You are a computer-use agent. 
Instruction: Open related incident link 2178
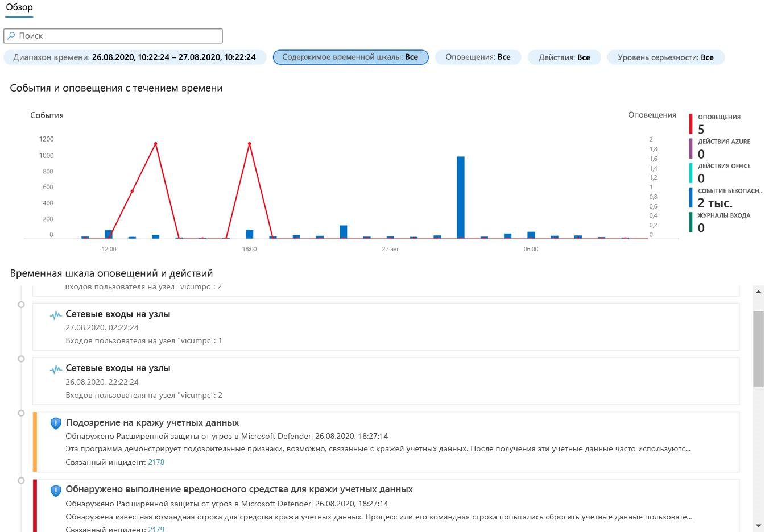click(x=156, y=462)
